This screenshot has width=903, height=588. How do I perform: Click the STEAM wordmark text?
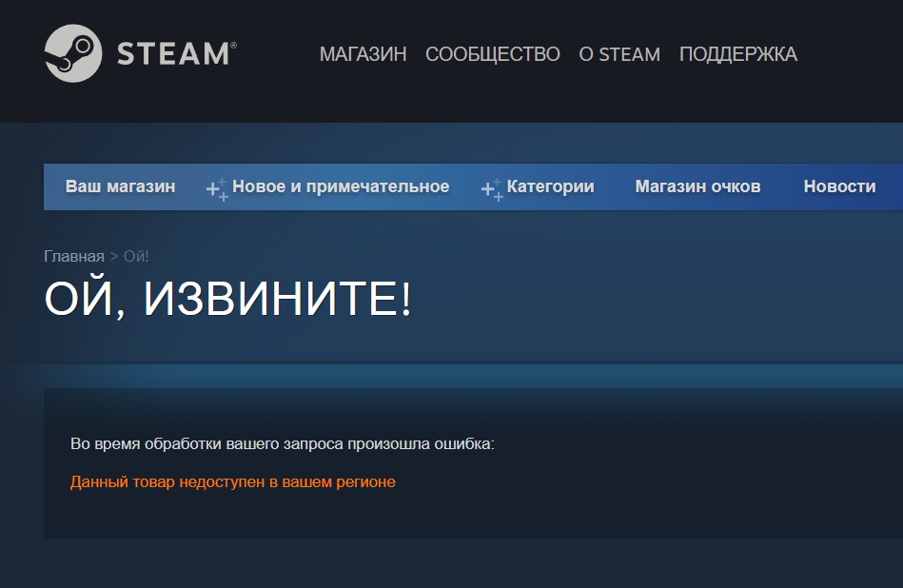(x=176, y=53)
